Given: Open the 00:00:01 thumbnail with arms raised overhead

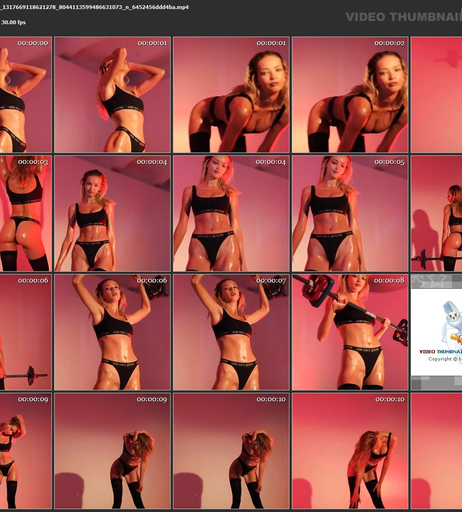Looking at the screenshot, I should point(112,95).
